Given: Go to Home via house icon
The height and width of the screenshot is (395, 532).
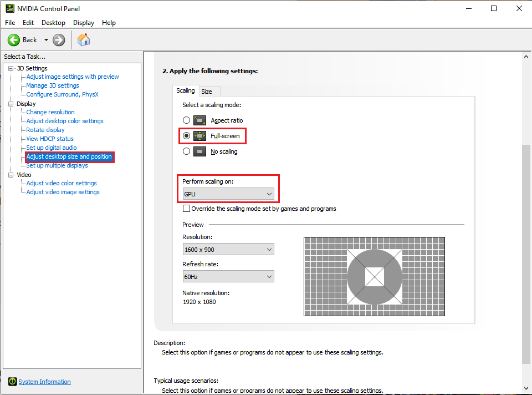Looking at the screenshot, I should pos(84,40).
